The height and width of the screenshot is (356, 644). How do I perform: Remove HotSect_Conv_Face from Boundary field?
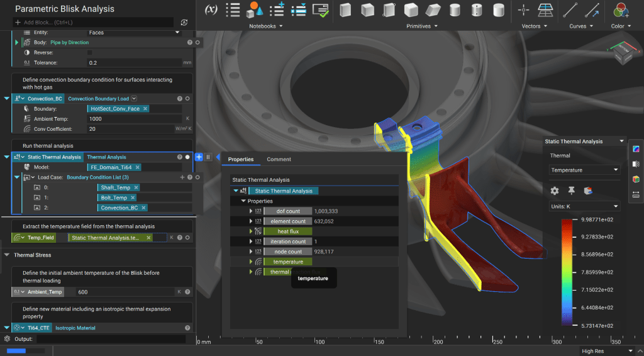pyautogui.click(x=145, y=109)
